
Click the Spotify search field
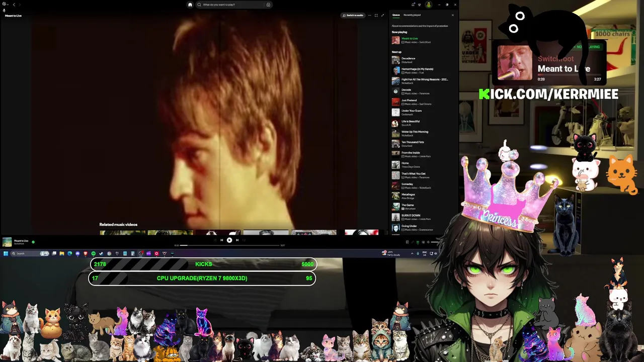click(x=234, y=5)
